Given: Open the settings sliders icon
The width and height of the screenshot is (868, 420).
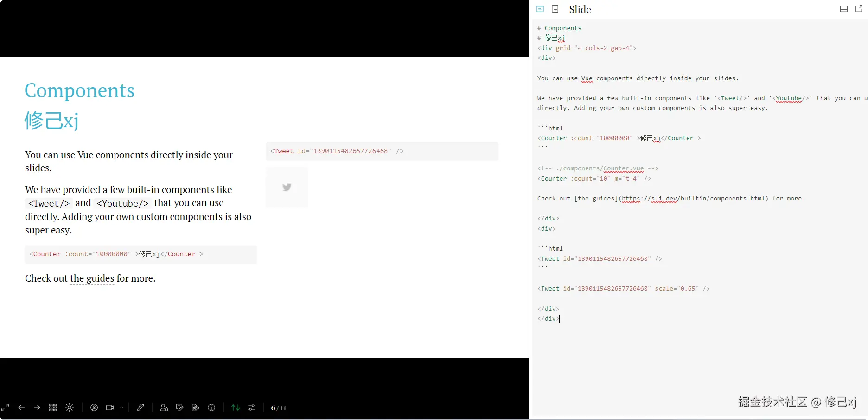Looking at the screenshot, I should pos(252,407).
